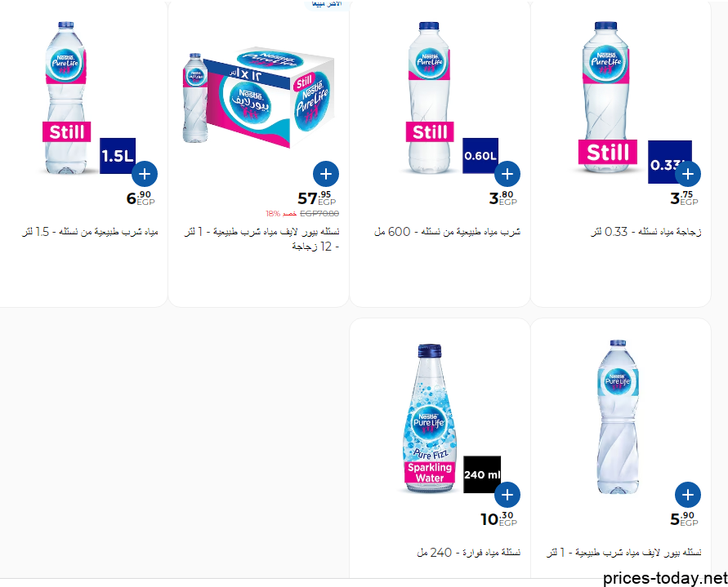Click the 18% discount label
This screenshot has width=728, height=587.
pyautogui.click(x=281, y=213)
